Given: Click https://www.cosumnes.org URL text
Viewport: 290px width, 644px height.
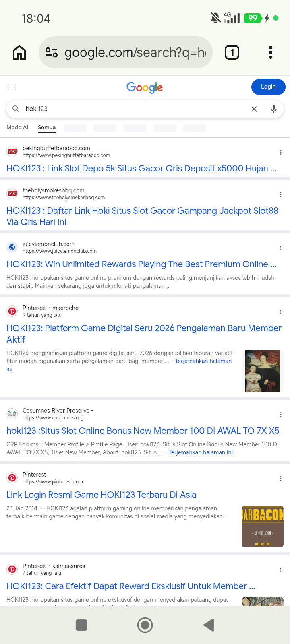Looking at the screenshot, I should coord(53,418).
